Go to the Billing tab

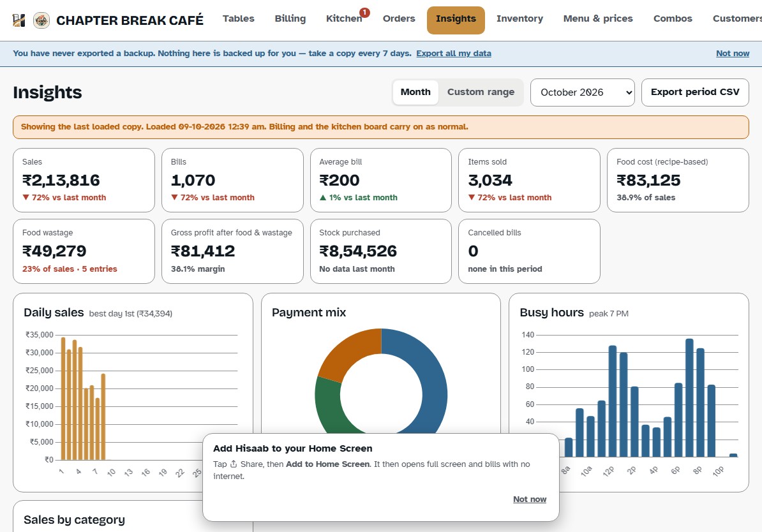tap(290, 18)
